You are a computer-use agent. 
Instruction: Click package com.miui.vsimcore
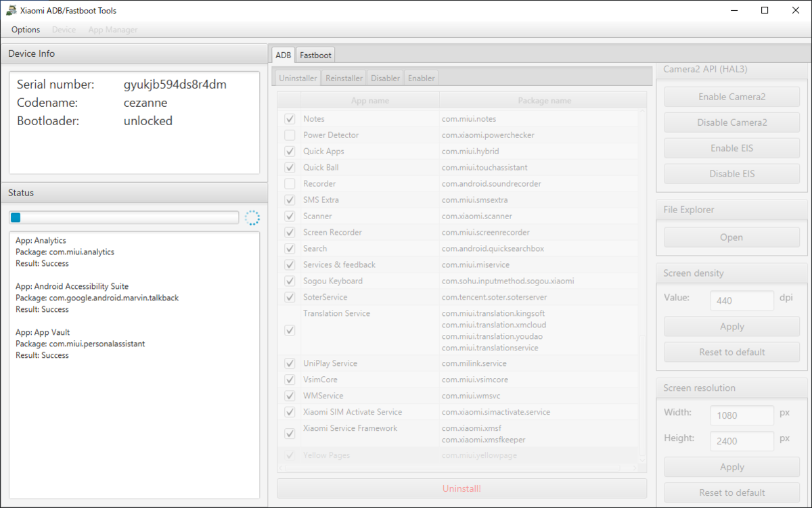(475, 379)
